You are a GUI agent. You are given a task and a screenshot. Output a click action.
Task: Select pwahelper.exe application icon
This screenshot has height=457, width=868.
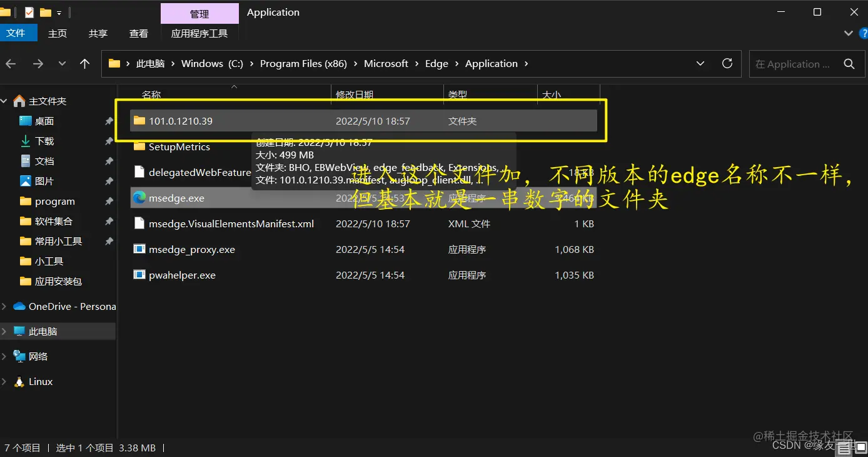tap(139, 275)
